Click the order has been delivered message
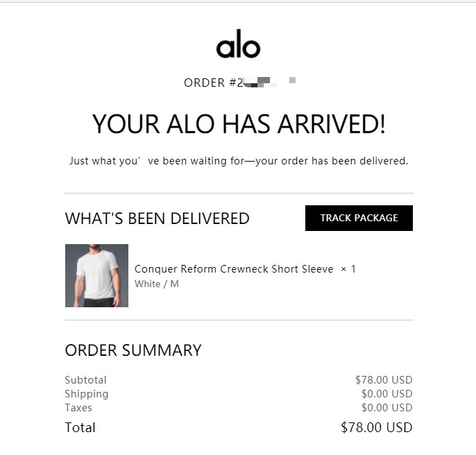The image size is (476, 455). click(238, 161)
